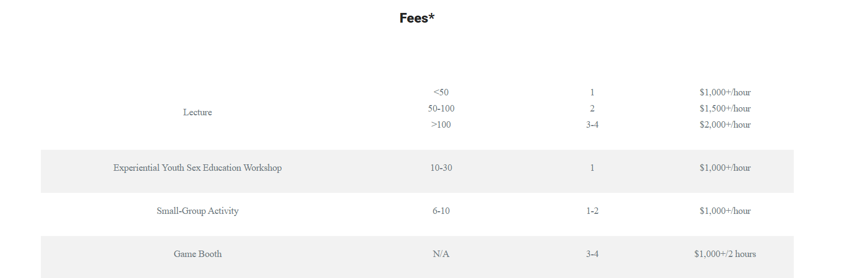Click the 10-30 workshop group size
The height and width of the screenshot is (278, 868).
pos(441,168)
